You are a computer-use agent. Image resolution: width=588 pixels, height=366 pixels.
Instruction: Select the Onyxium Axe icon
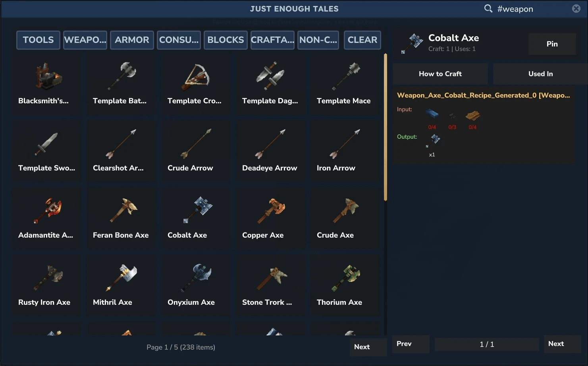point(197,277)
